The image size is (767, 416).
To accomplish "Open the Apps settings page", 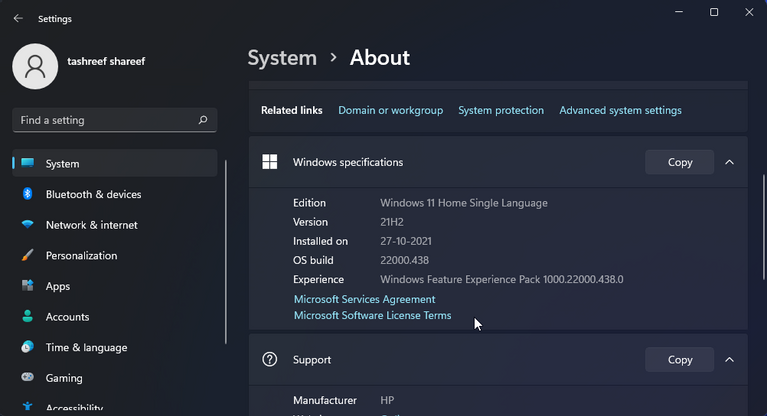I will 58,286.
